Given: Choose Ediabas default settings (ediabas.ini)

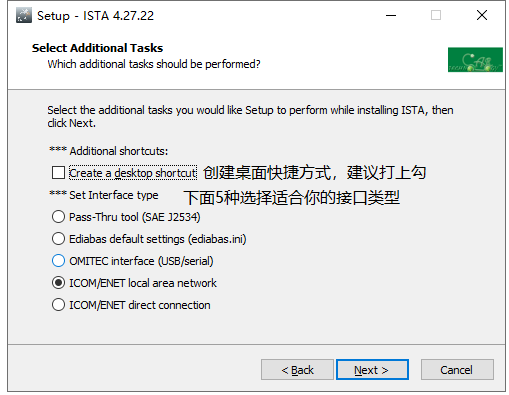Looking at the screenshot, I should 58,239.
